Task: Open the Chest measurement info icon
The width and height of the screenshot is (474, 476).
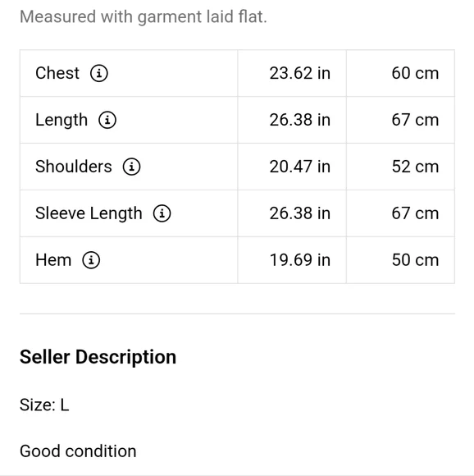Action: (x=99, y=73)
